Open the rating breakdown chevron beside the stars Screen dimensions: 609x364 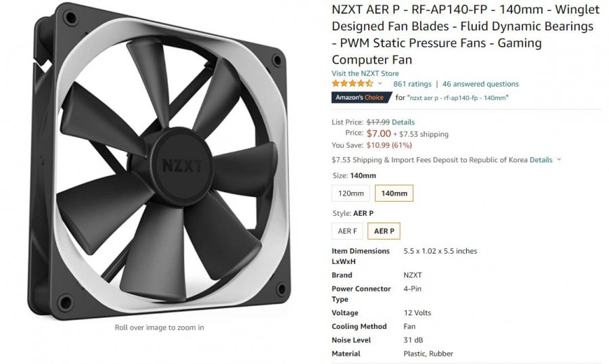tap(380, 83)
